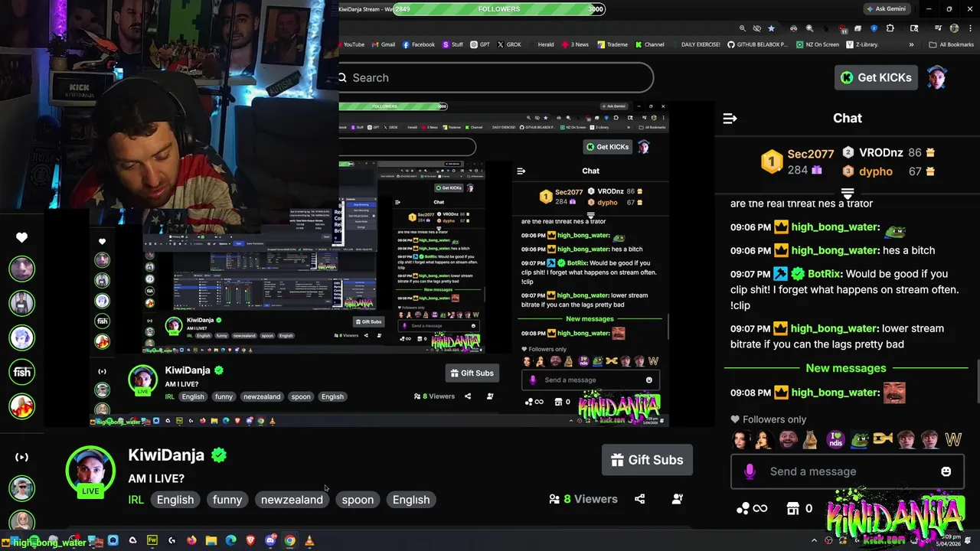The image size is (980, 551).
Task: Open Firefox from the taskbar
Action: (191, 540)
